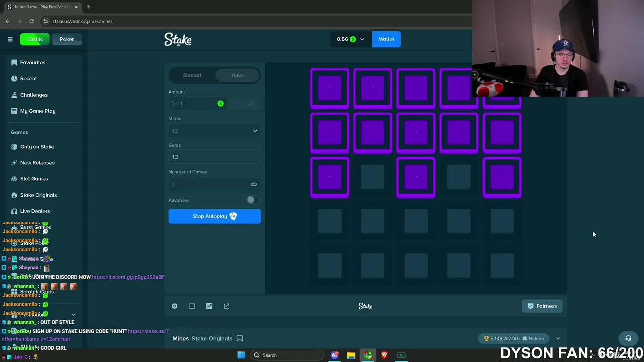Bookmark Mines with the favourite icon
This screenshot has width=644, height=362.
240,339
